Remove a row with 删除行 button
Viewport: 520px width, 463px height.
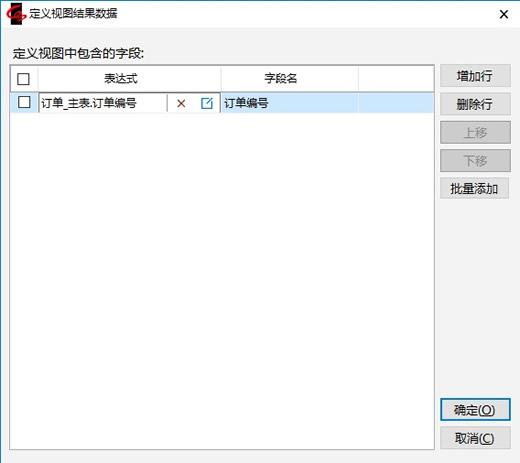(x=475, y=104)
